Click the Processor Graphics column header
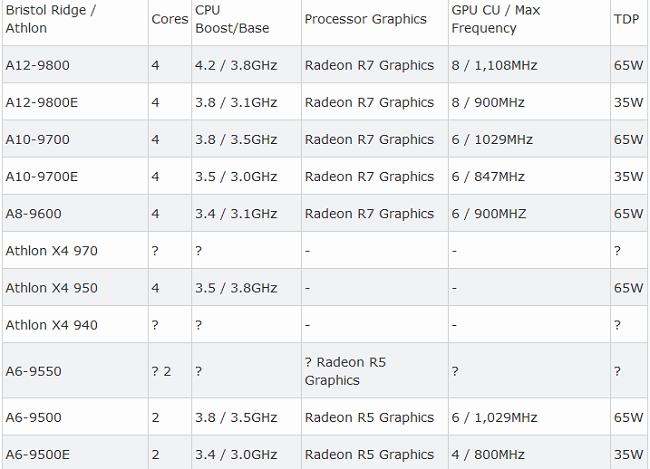 click(x=365, y=19)
